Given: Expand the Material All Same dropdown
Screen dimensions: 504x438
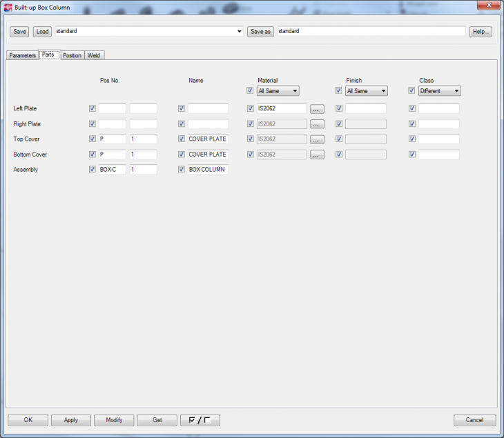Looking at the screenshot, I should pos(278,91).
